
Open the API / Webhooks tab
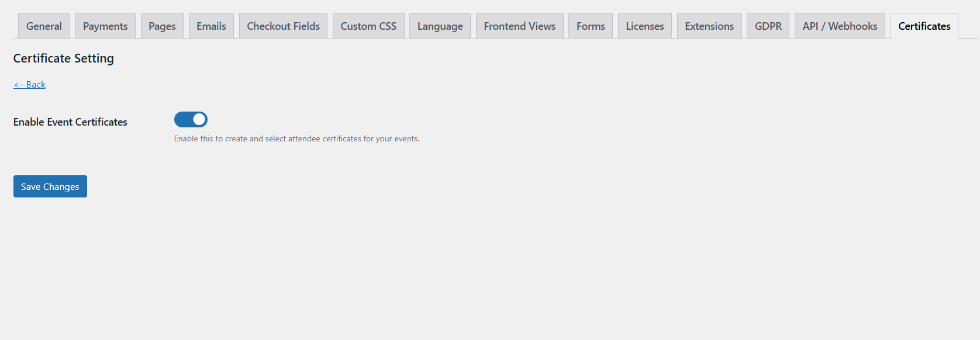point(840,26)
